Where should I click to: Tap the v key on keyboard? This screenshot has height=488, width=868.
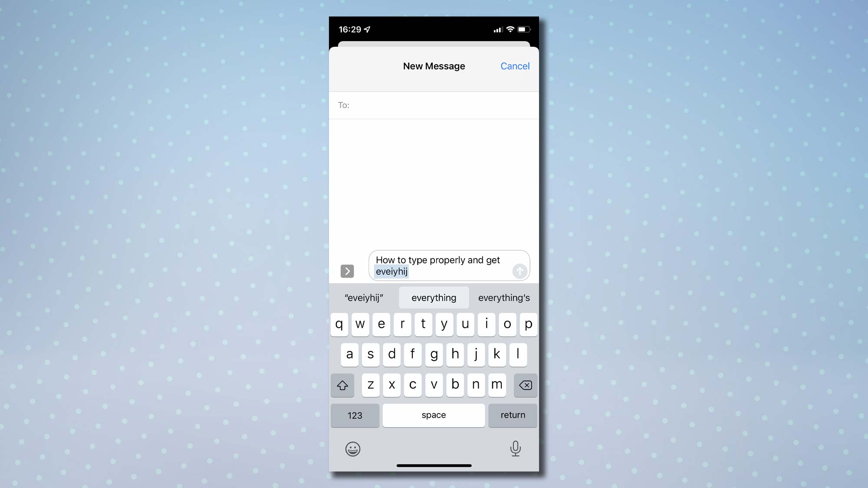[x=434, y=384]
